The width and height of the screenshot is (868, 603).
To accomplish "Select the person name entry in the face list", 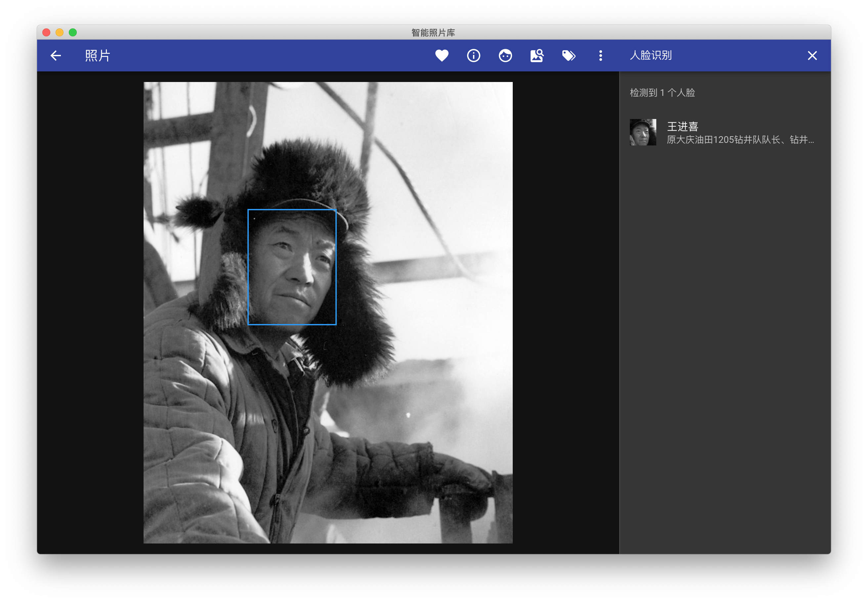I will point(682,126).
